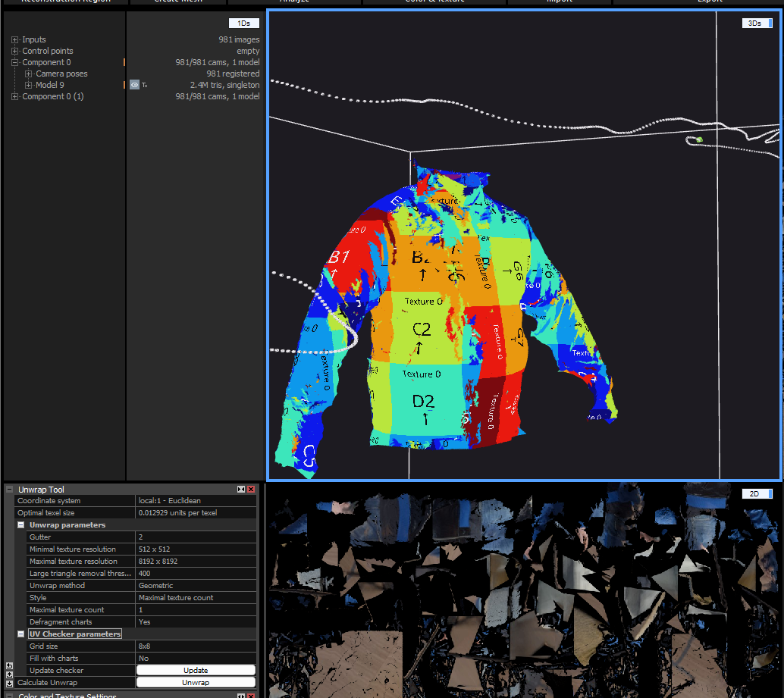Click the Unwrap Tool panel title
The image size is (784, 698).
tap(41, 490)
